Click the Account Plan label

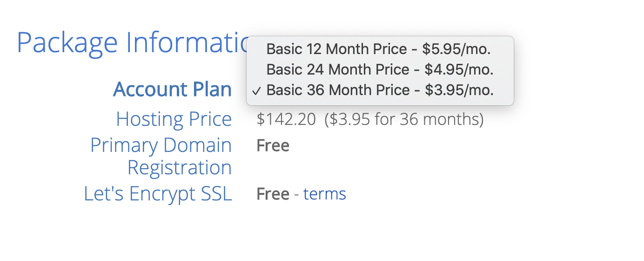172,89
